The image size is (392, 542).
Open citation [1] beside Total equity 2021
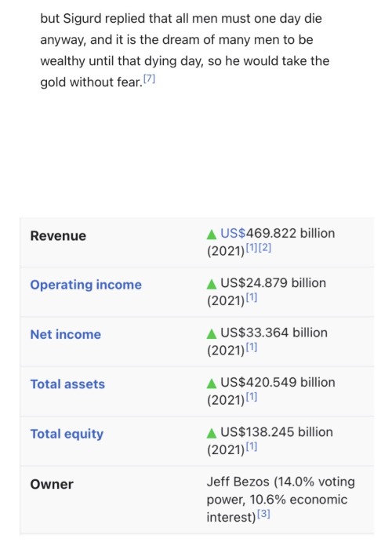click(x=252, y=447)
